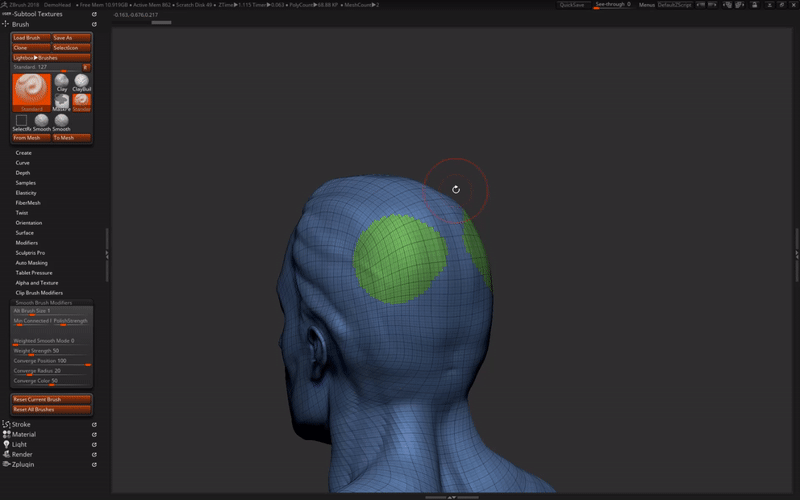The width and height of the screenshot is (800, 500).
Task: Expand the Samples brush section
Action: click(26, 183)
